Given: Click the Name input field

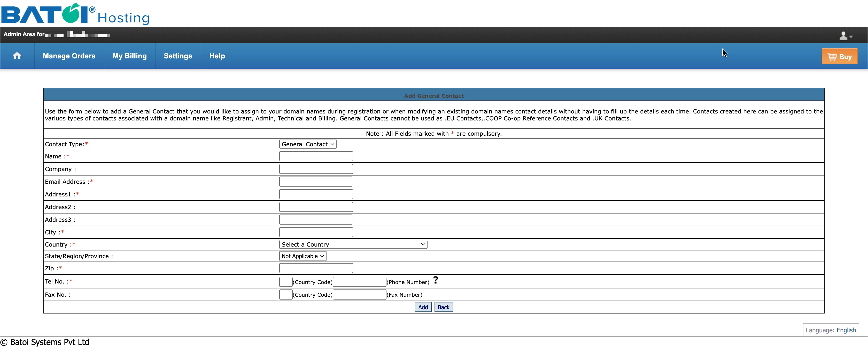Looking at the screenshot, I should tap(317, 157).
